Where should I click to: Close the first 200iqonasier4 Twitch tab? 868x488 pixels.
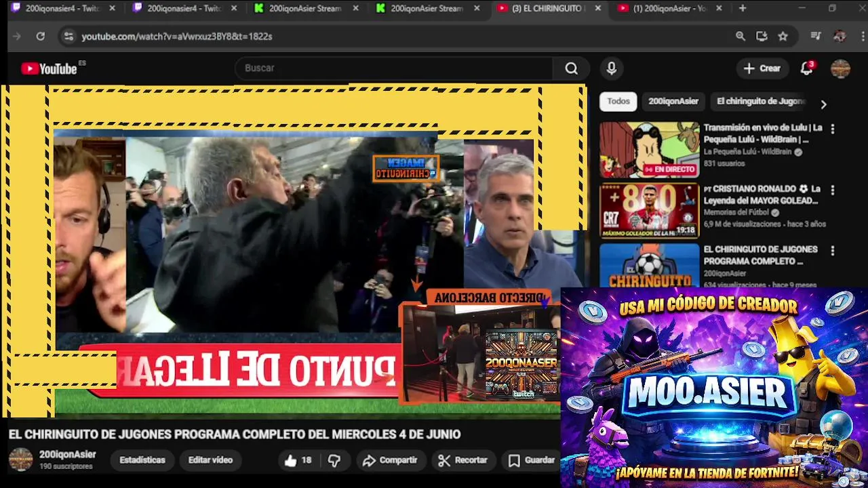tap(112, 8)
